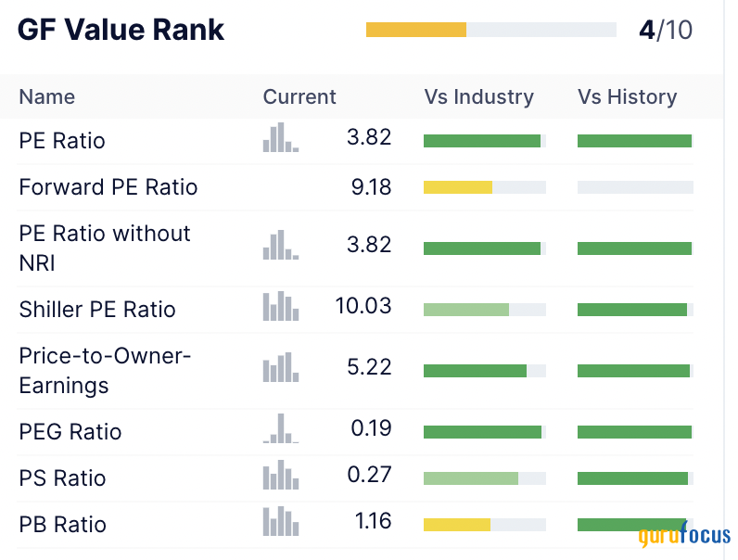Click Forward PE Ratio yellow industry bar
Image resolution: width=738 pixels, height=560 pixels.
[458, 187]
